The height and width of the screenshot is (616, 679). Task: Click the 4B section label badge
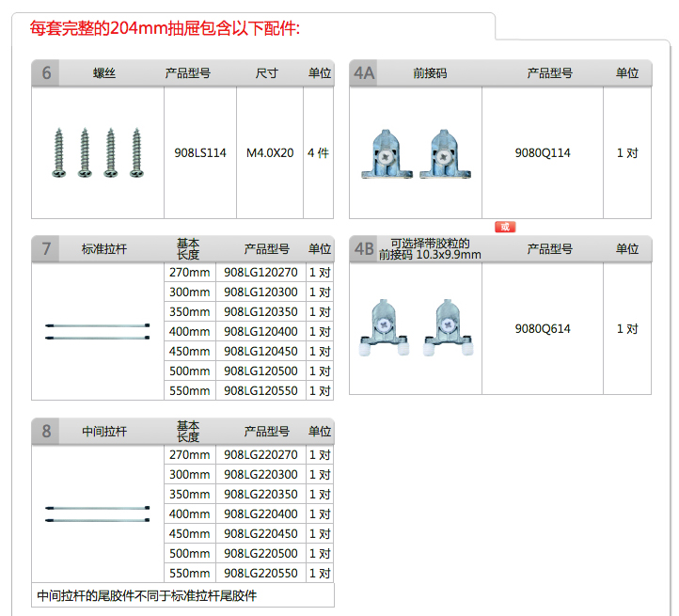click(x=364, y=249)
